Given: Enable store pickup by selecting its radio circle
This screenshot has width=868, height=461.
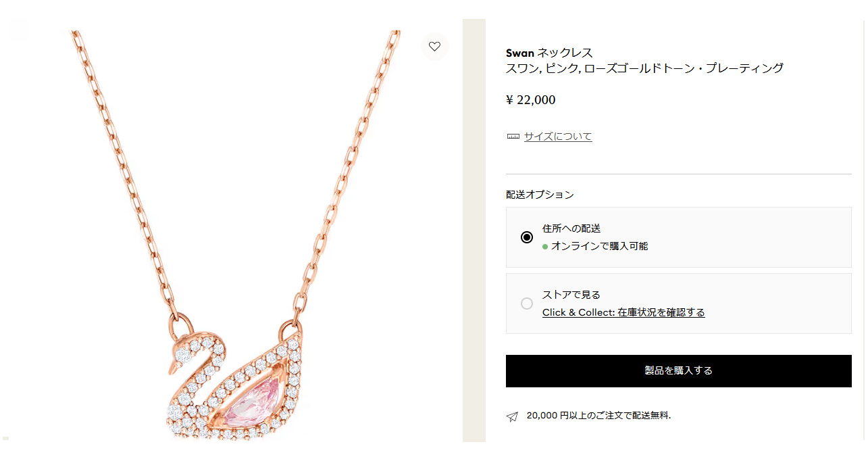Looking at the screenshot, I should point(527,304).
